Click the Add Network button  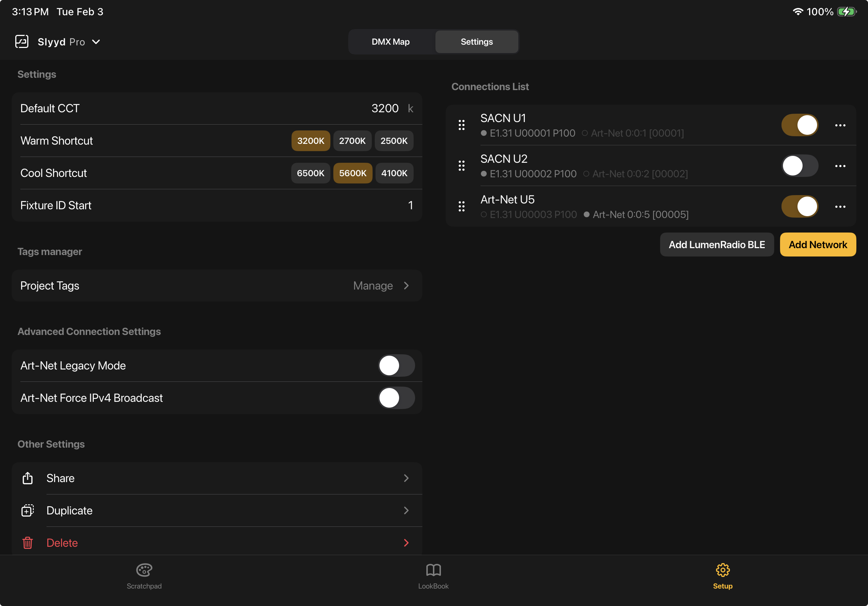pos(818,245)
